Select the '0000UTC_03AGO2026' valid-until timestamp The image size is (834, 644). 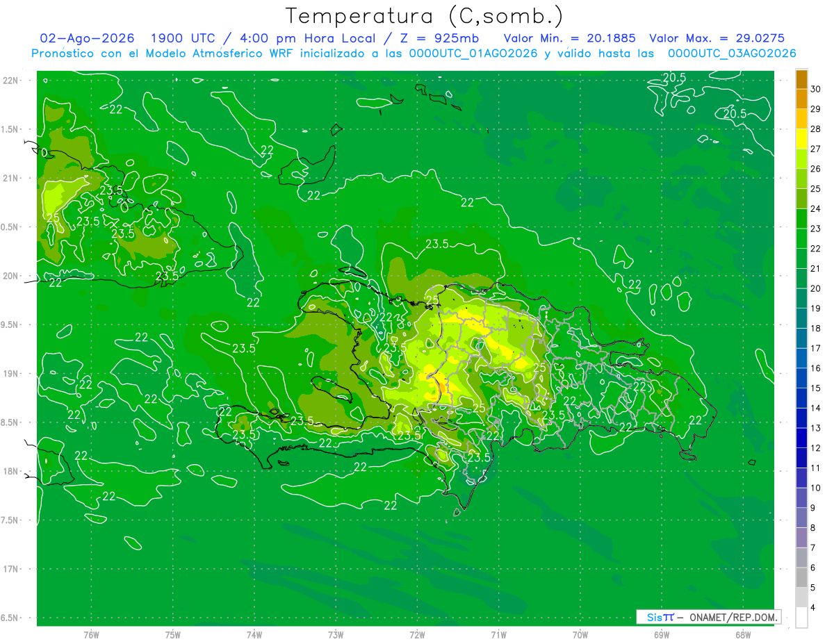pos(732,53)
